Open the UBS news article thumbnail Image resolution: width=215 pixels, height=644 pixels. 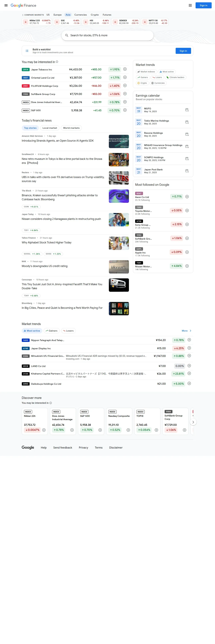119,178
